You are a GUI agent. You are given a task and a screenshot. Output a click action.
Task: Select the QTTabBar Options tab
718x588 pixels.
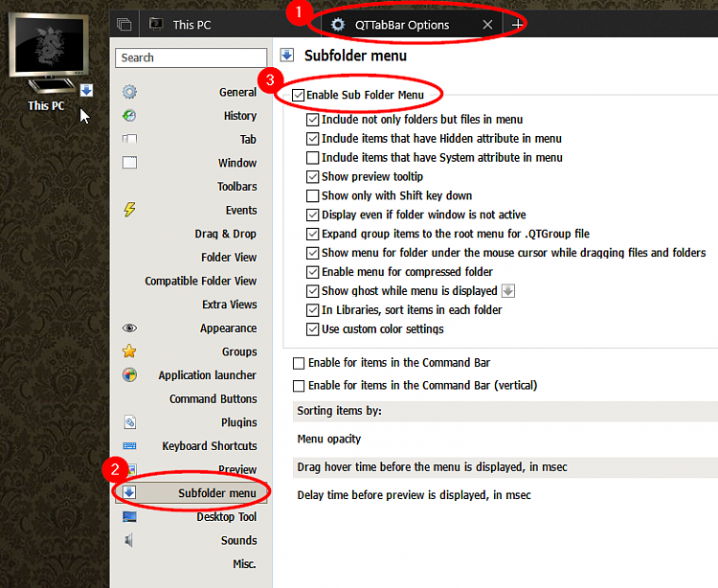(401, 25)
